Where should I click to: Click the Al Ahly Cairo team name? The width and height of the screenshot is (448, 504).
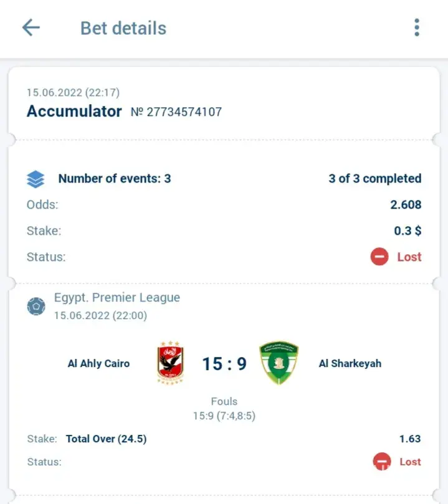pos(98,363)
